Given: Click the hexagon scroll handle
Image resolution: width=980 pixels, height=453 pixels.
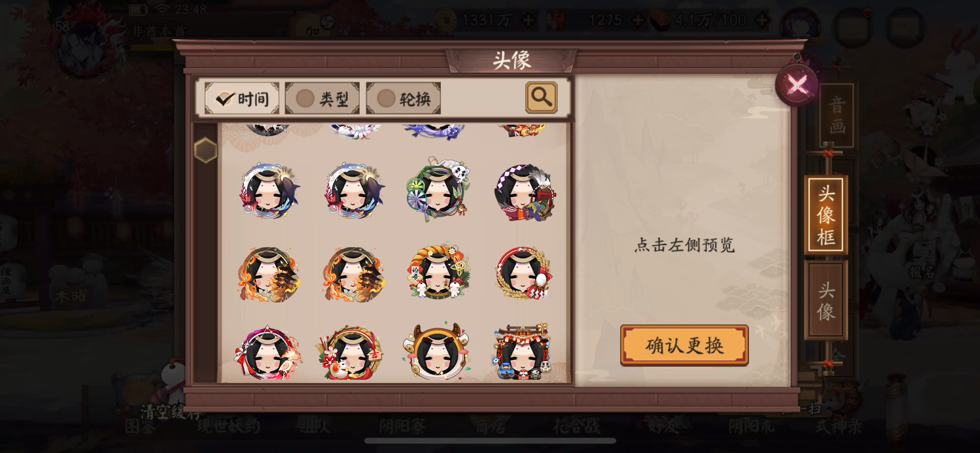Looking at the screenshot, I should [x=206, y=150].
